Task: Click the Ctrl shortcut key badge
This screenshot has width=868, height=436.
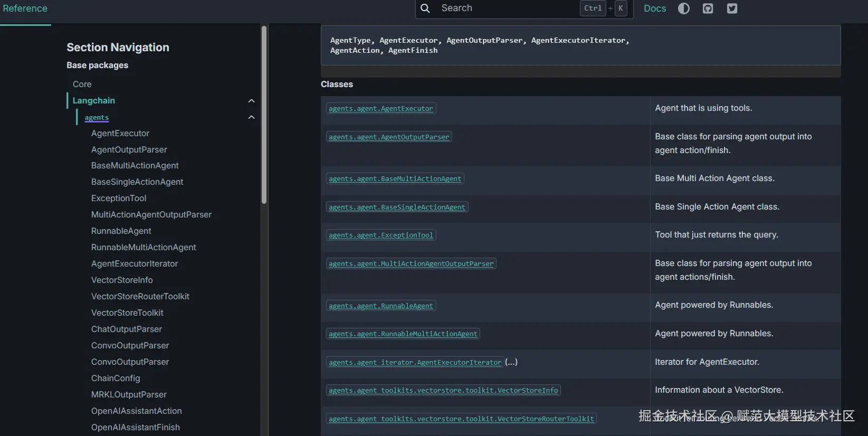Action: [x=593, y=8]
